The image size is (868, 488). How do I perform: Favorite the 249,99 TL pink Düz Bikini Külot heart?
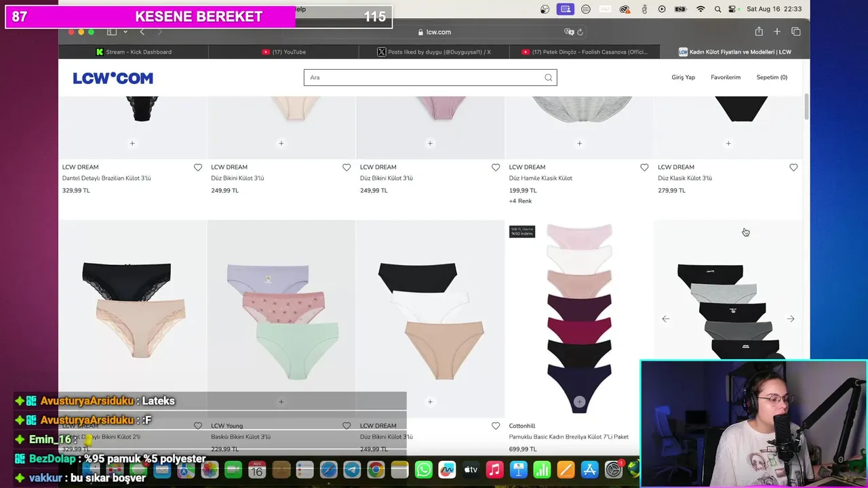point(347,167)
